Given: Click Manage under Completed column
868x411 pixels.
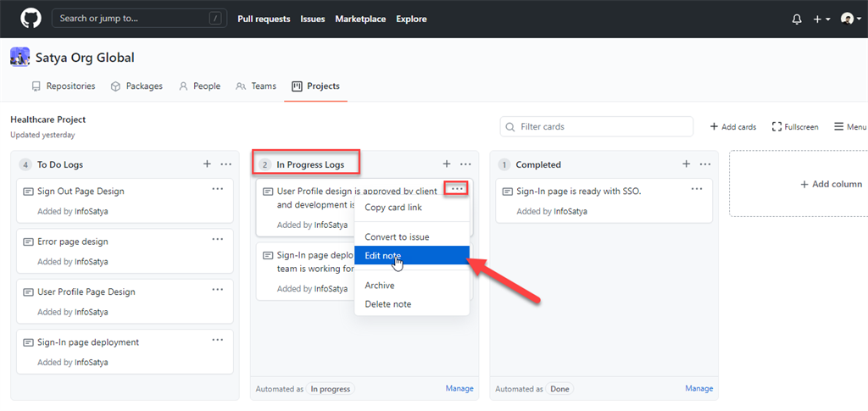Looking at the screenshot, I should pos(699,389).
